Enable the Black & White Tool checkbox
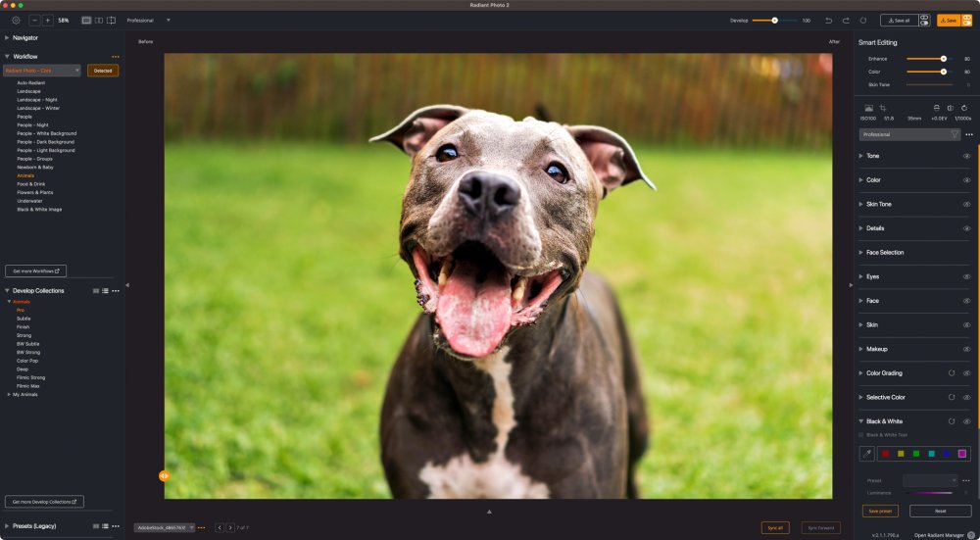 click(861, 434)
